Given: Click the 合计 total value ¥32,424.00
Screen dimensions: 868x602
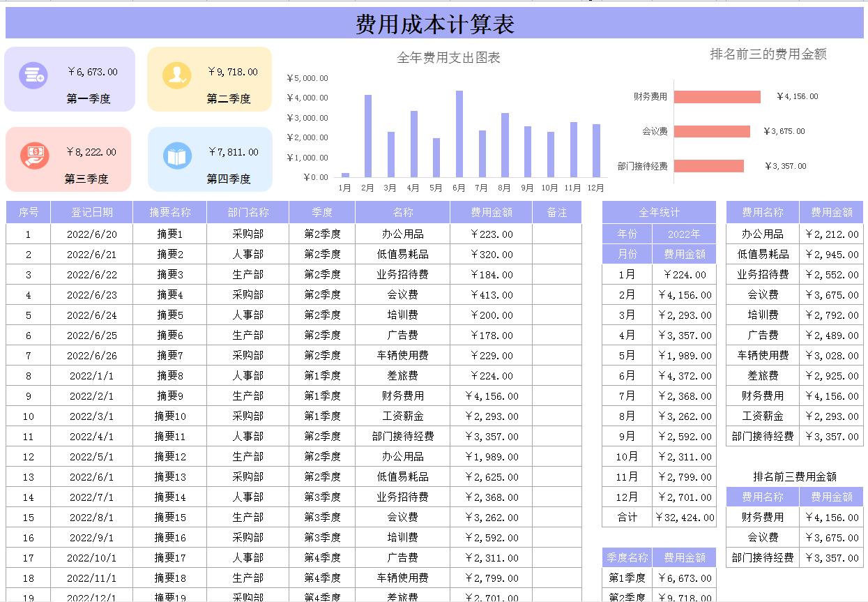Looking at the screenshot, I should (x=684, y=518).
